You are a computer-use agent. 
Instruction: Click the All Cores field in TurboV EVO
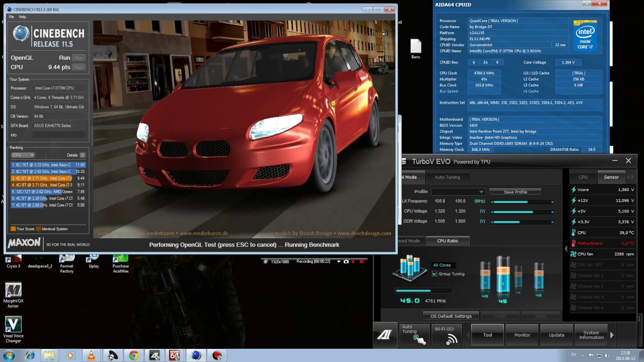click(x=442, y=265)
